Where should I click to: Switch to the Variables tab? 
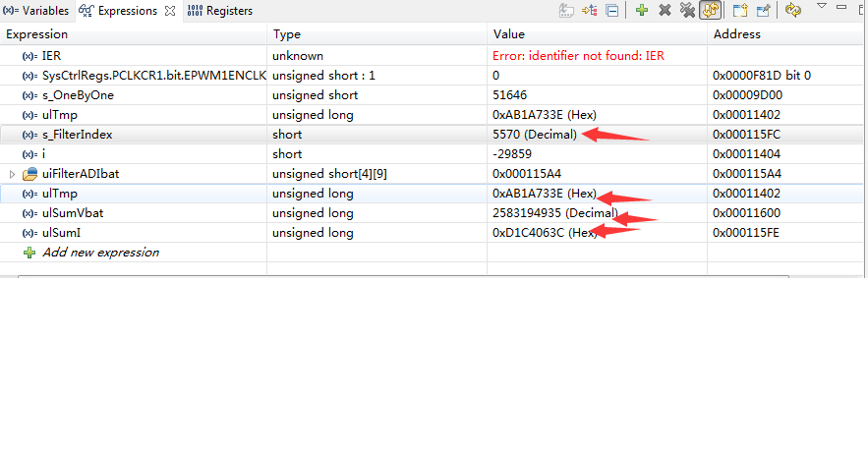37,11
